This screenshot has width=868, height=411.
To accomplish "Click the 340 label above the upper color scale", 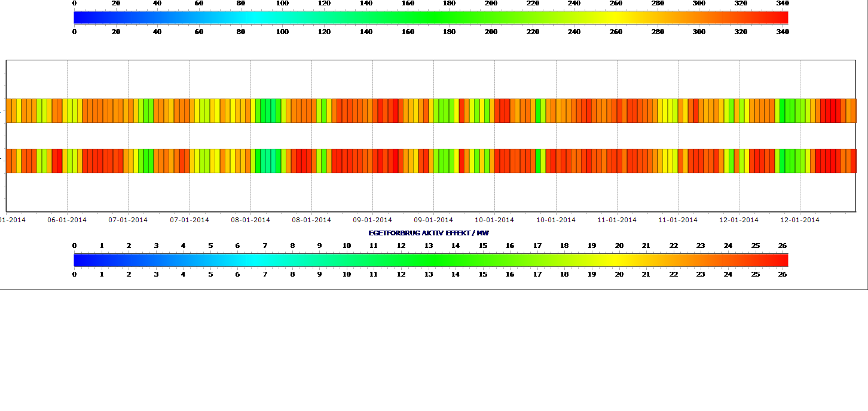I will (782, 3).
